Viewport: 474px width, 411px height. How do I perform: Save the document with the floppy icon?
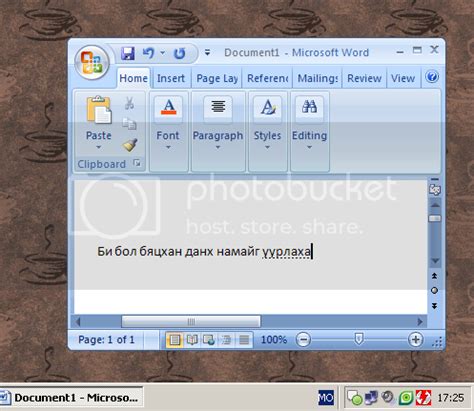click(x=128, y=53)
